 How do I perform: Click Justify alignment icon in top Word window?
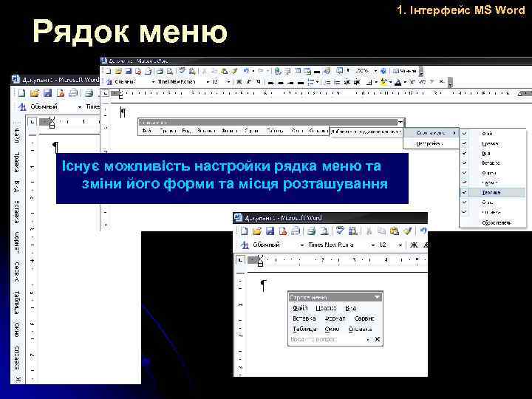click(301, 82)
